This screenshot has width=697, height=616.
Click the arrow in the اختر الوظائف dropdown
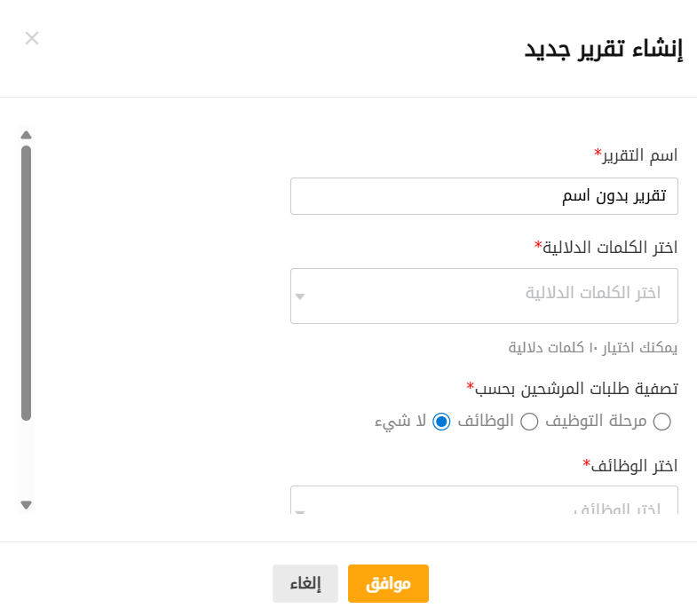[300, 511]
